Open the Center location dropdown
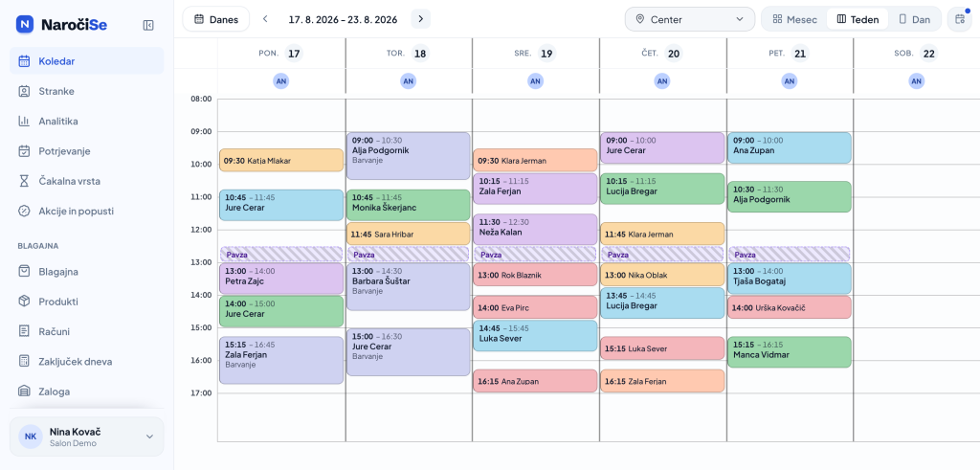This screenshot has height=470, width=980. coord(690,19)
